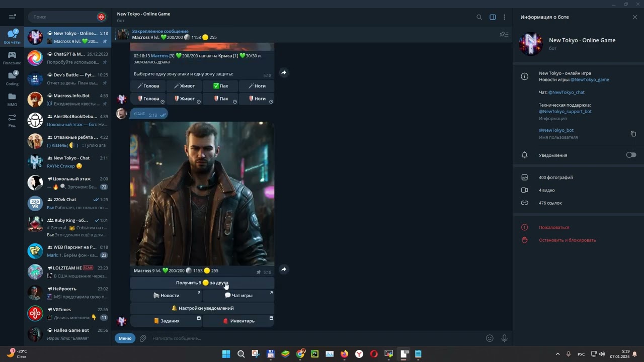
Task: Click the Написать сообщение input
Action: [316, 338]
